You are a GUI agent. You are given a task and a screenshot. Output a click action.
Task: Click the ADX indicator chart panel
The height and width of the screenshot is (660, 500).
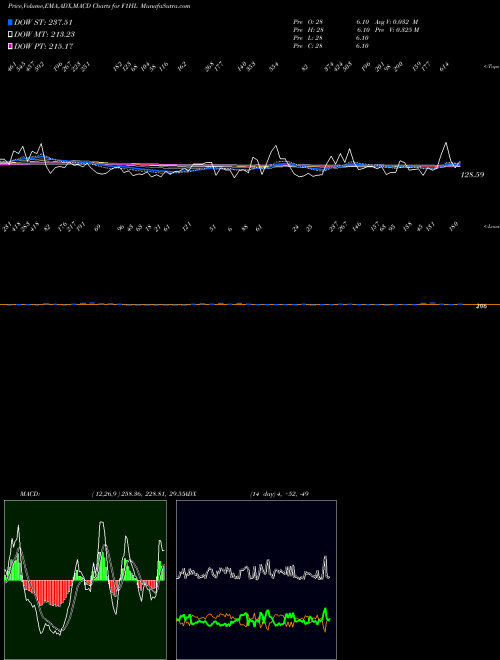pos(256,580)
